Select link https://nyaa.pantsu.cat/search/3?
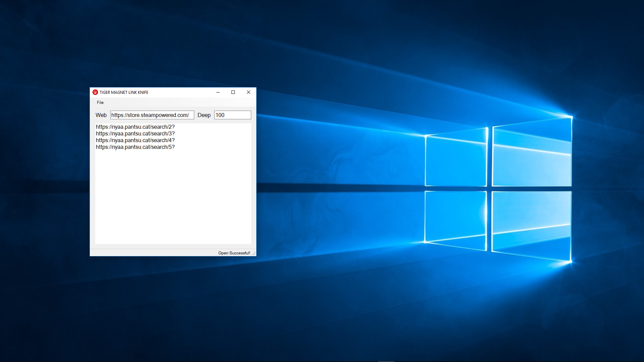This screenshot has height=362, width=644. coord(135,133)
